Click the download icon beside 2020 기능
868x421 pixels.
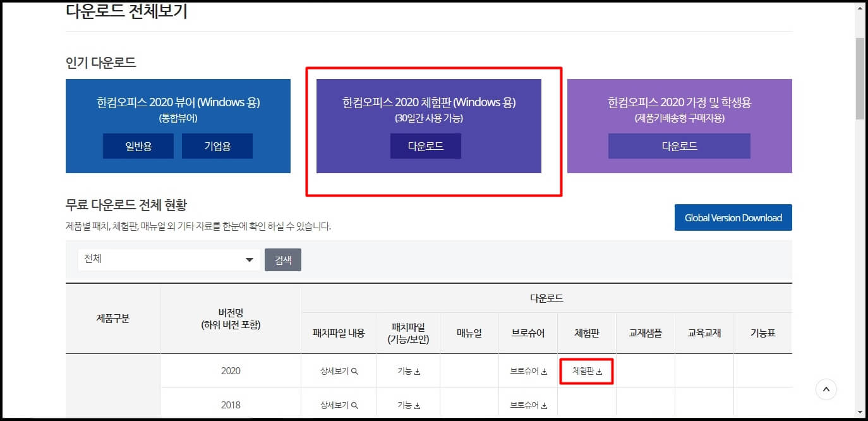tap(418, 372)
